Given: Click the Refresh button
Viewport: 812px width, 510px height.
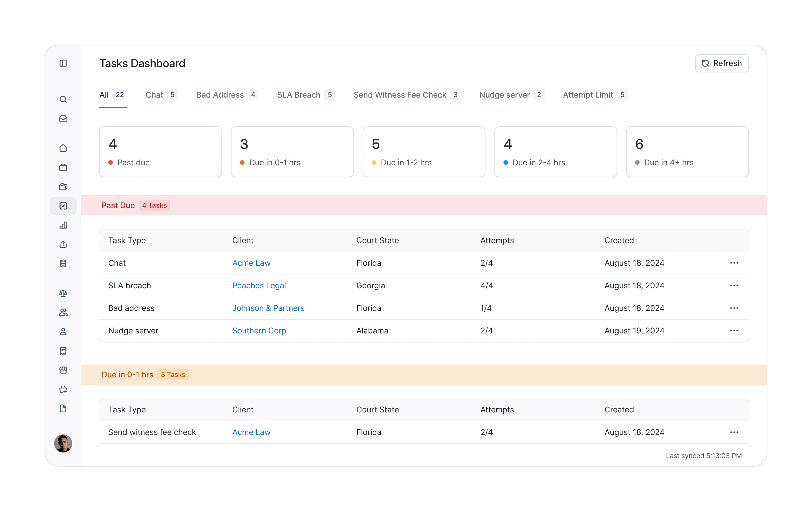Looking at the screenshot, I should tap(722, 63).
